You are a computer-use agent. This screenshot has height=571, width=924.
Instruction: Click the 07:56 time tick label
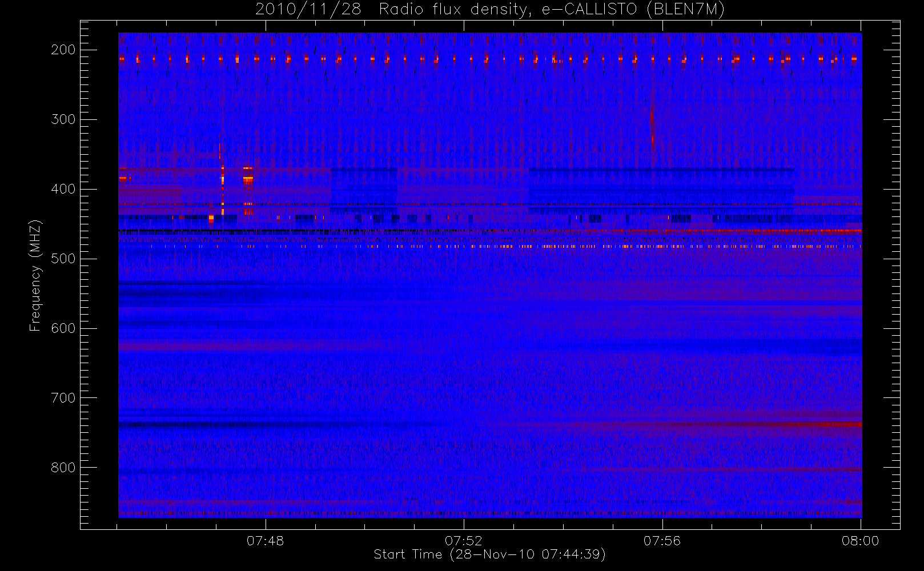[x=662, y=541]
